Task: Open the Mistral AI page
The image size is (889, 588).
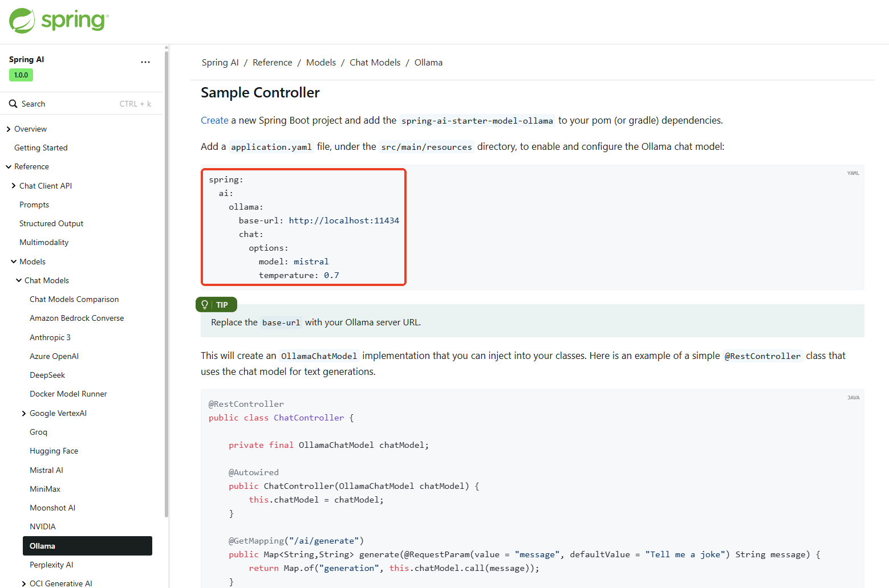Action: click(x=46, y=470)
